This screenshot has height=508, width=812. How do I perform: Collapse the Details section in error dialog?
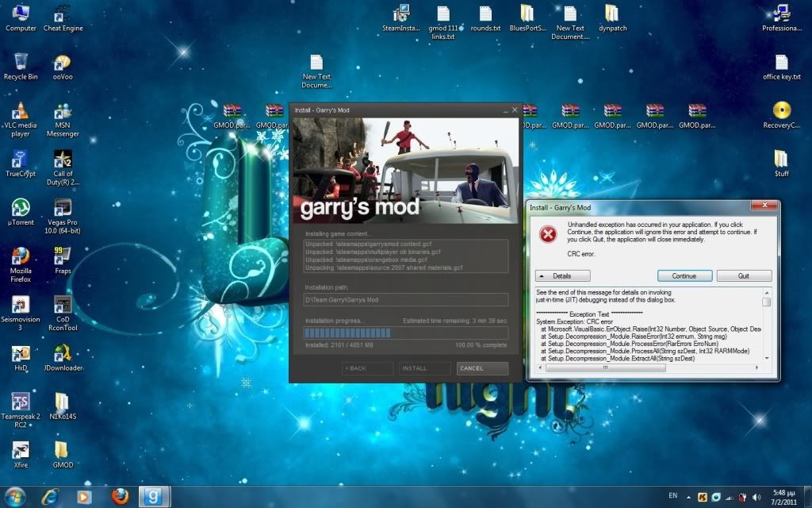[x=563, y=276]
